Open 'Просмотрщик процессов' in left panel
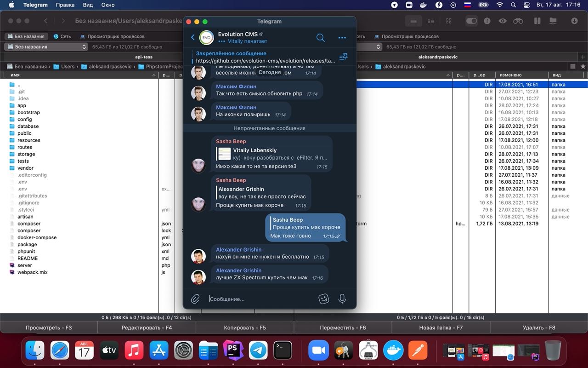Image resolution: width=588 pixels, height=368 pixels. [x=112, y=36]
